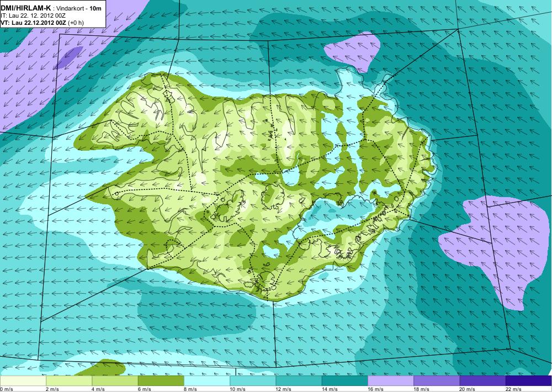Select the medium purple 18–20 m/s legend swatch
This screenshot has width=552, height=392.
(437, 381)
